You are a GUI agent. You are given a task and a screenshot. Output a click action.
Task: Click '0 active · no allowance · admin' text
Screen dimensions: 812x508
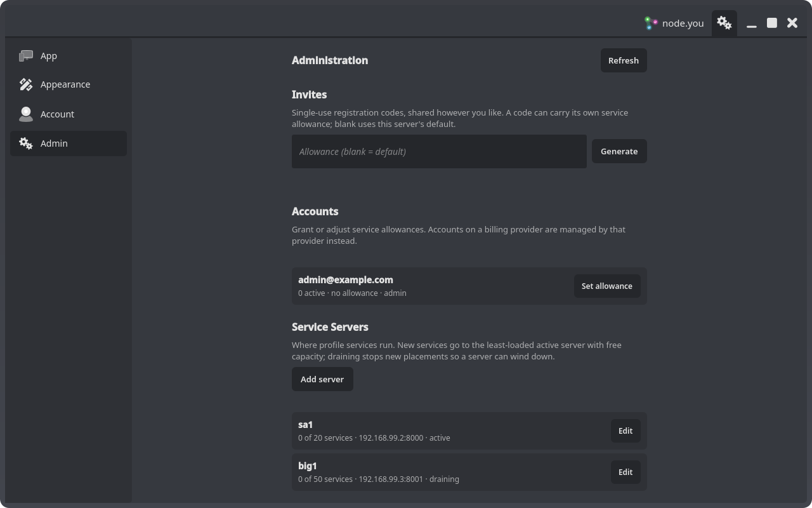352,293
